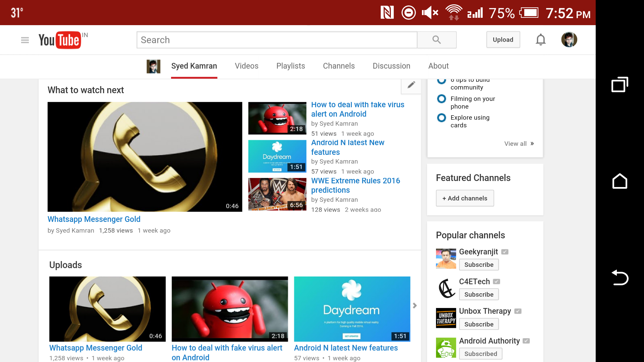This screenshot has height=362, width=644.
Task: Tap the Android home button
Action: click(x=620, y=181)
